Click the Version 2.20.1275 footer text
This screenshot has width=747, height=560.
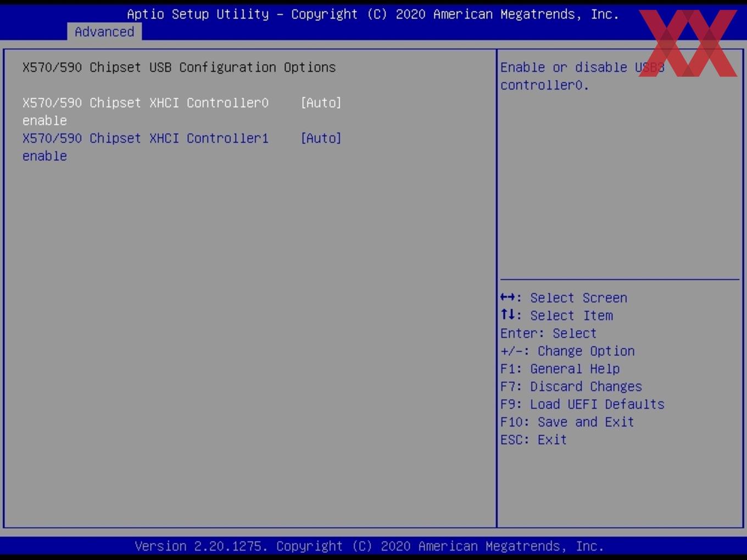point(369,546)
